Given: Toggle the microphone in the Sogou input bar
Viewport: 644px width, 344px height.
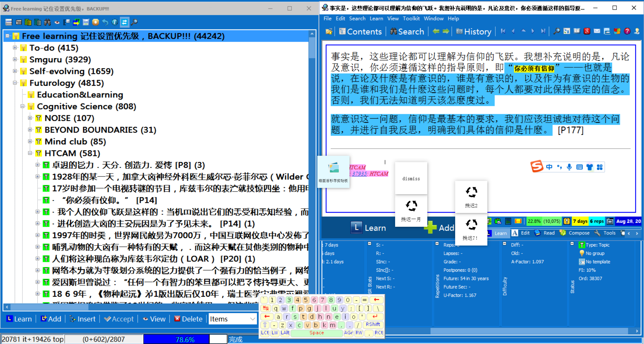Looking at the screenshot, I should [569, 167].
